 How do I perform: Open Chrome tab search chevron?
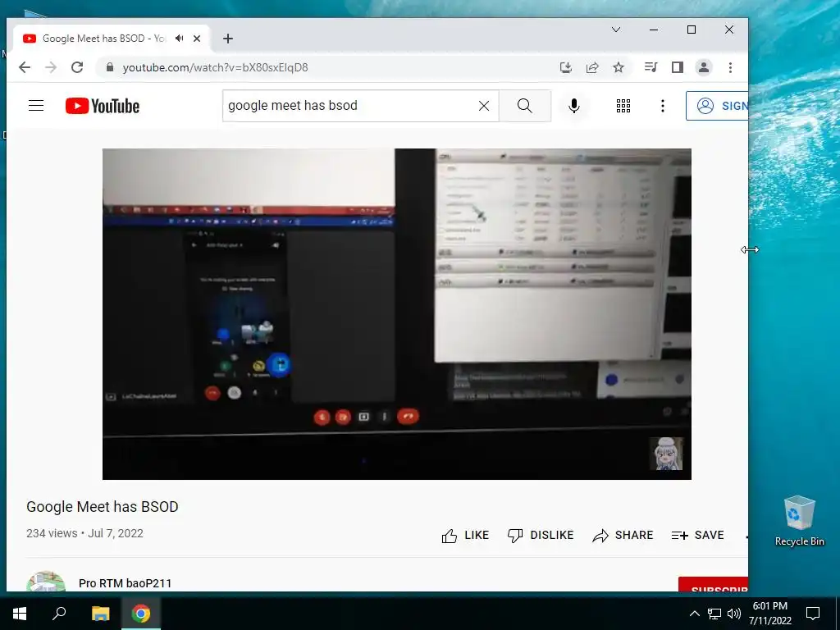click(616, 30)
